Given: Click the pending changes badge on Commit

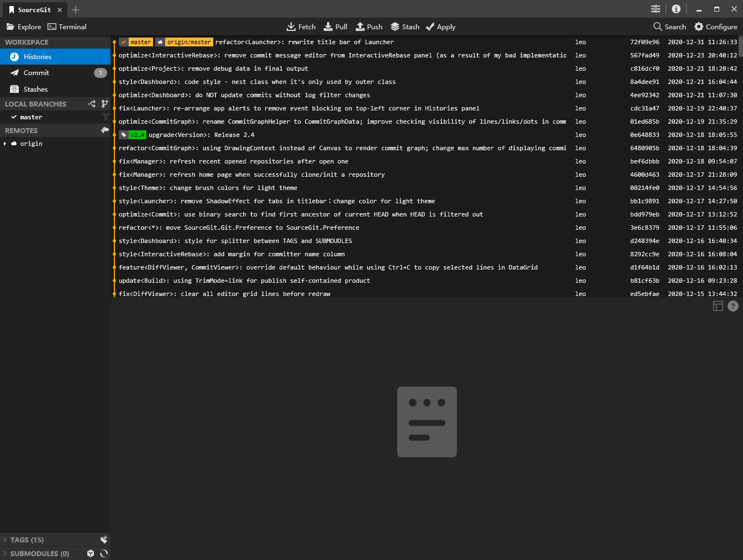Looking at the screenshot, I should [x=100, y=73].
